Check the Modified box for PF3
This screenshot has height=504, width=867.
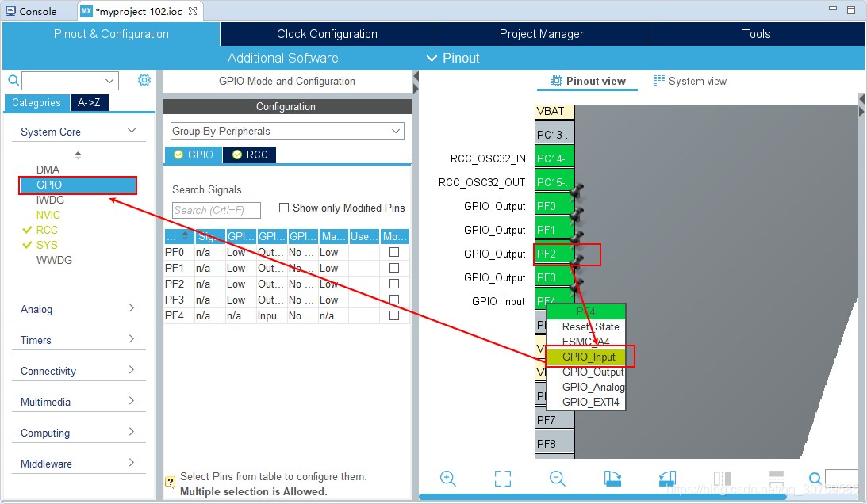(x=394, y=300)
